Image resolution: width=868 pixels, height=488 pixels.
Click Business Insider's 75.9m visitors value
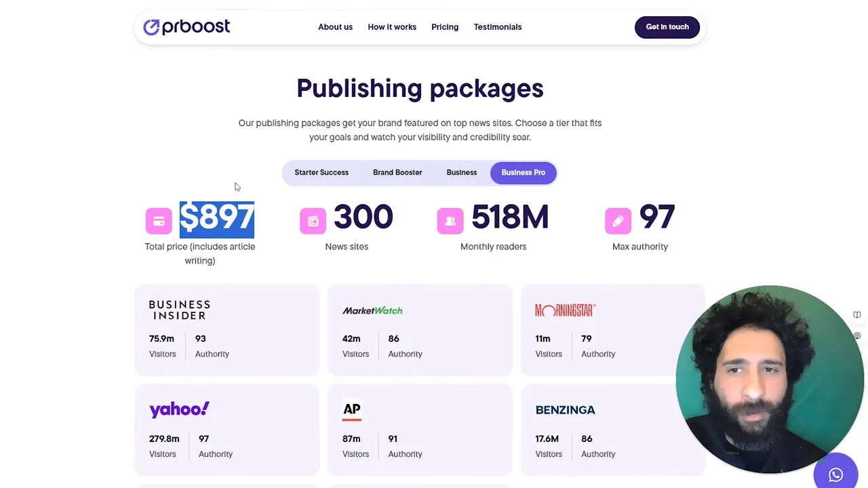pyautogui.click(x=161, y=339)
